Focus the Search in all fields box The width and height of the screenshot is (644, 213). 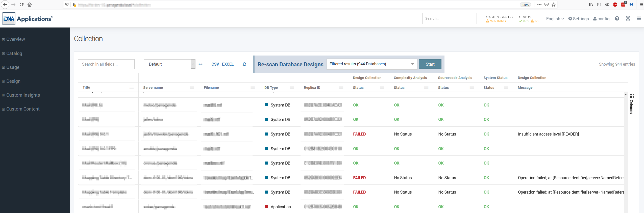tap(106, 64)
